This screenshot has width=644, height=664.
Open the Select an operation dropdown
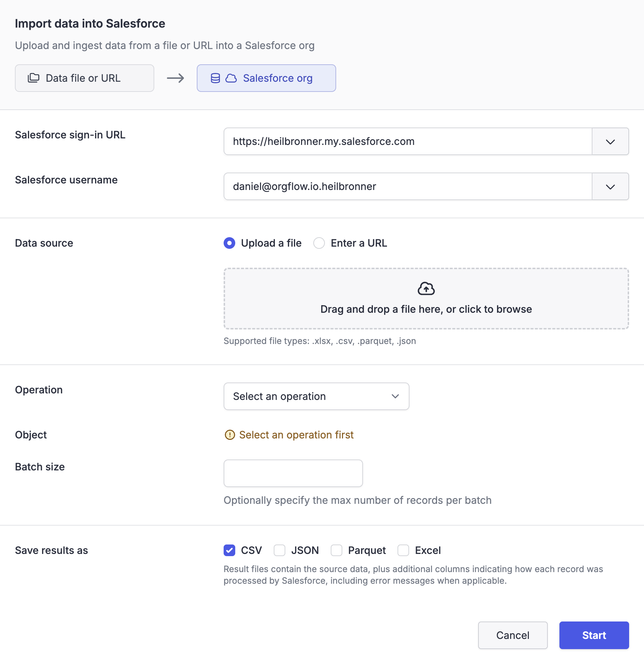click(x=316, y=396)
